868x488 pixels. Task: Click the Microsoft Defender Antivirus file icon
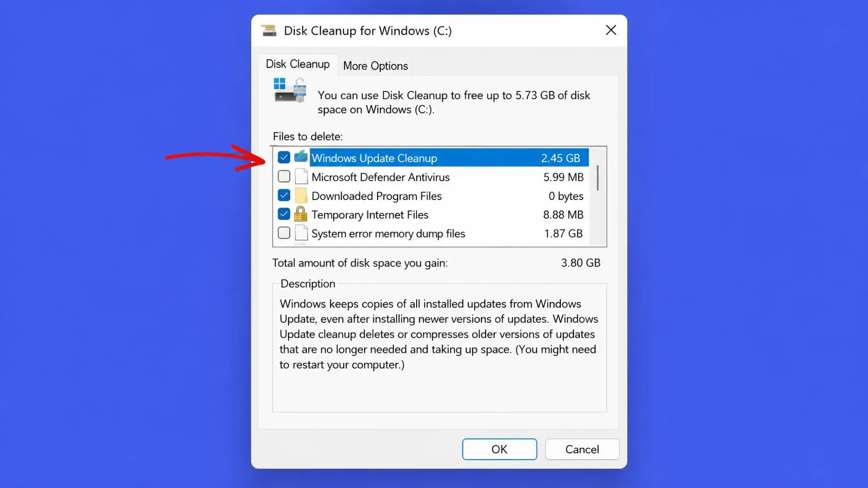[x=301, y=177]
